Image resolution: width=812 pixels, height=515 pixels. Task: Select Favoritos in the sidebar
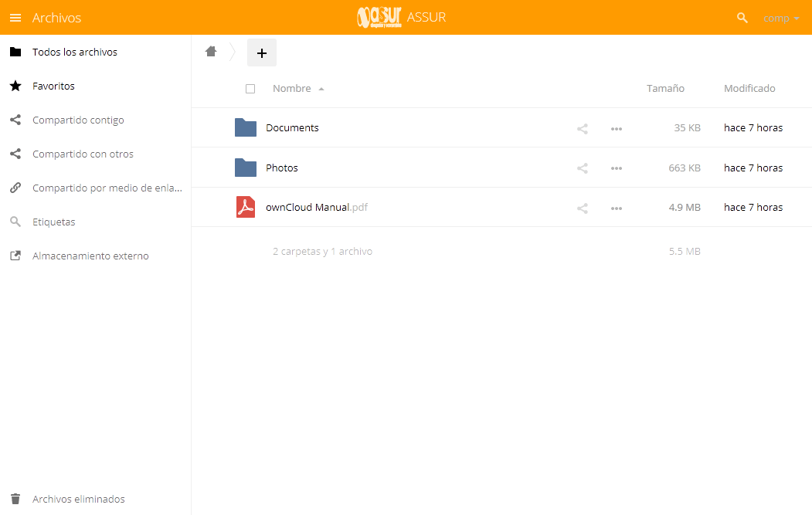(53, 86)
